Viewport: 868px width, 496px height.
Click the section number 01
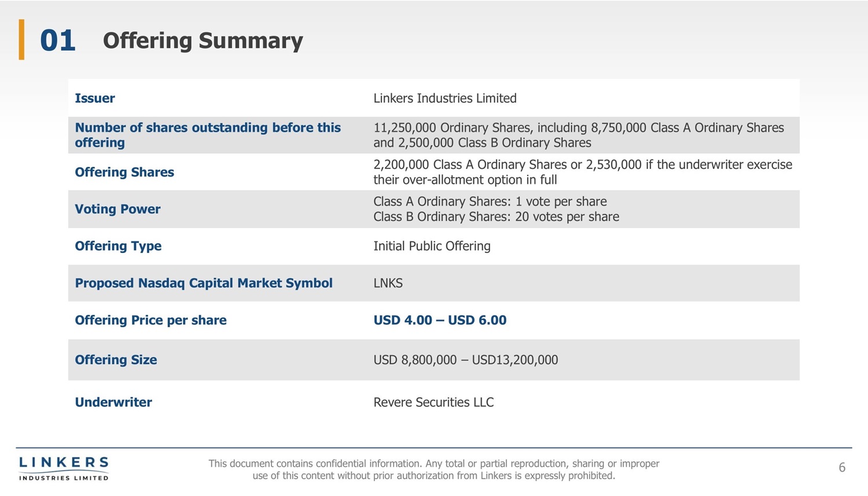58,41
